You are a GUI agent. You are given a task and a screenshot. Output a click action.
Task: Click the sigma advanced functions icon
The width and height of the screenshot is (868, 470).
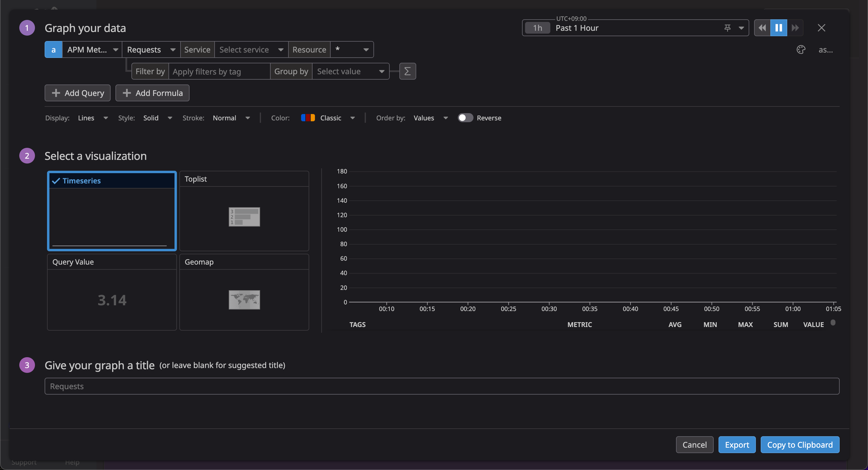(407, 71)
